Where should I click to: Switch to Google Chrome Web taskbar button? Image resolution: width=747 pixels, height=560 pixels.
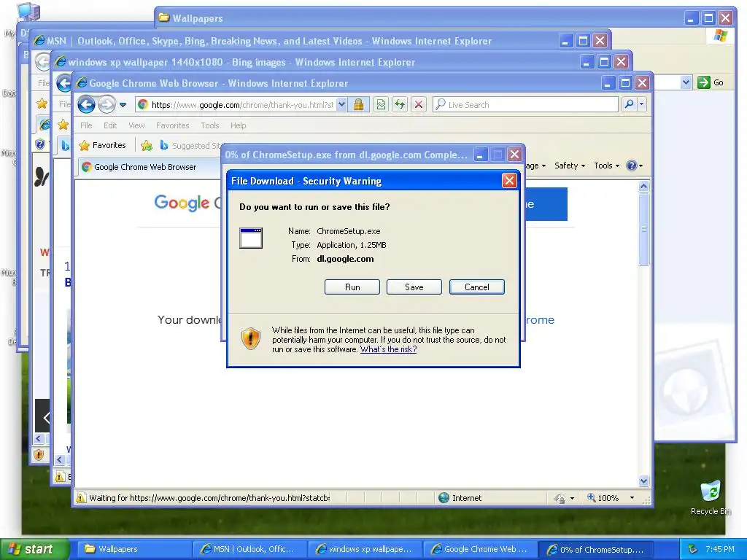(x=480, y=549)
